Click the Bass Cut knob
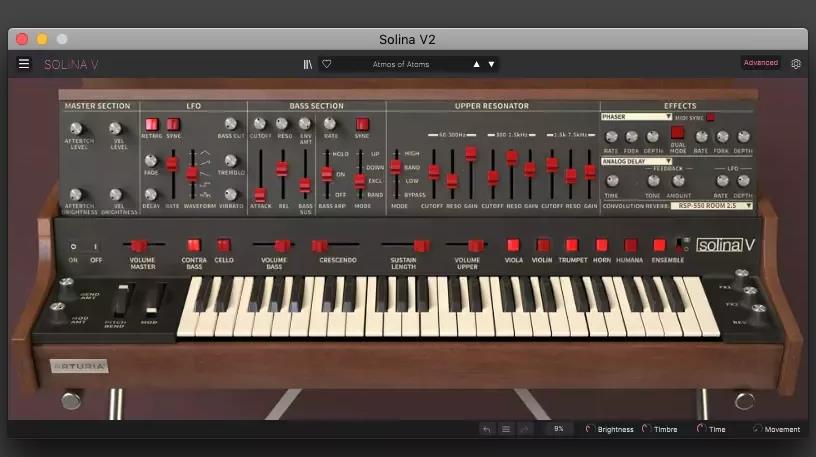The height and width of the screenshot is (457, 816). point(231,124)
